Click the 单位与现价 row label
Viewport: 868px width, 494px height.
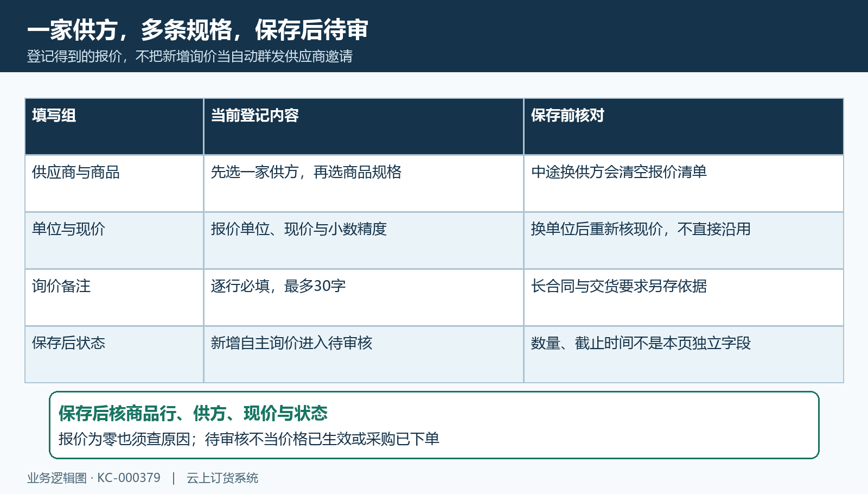[114, 240]
